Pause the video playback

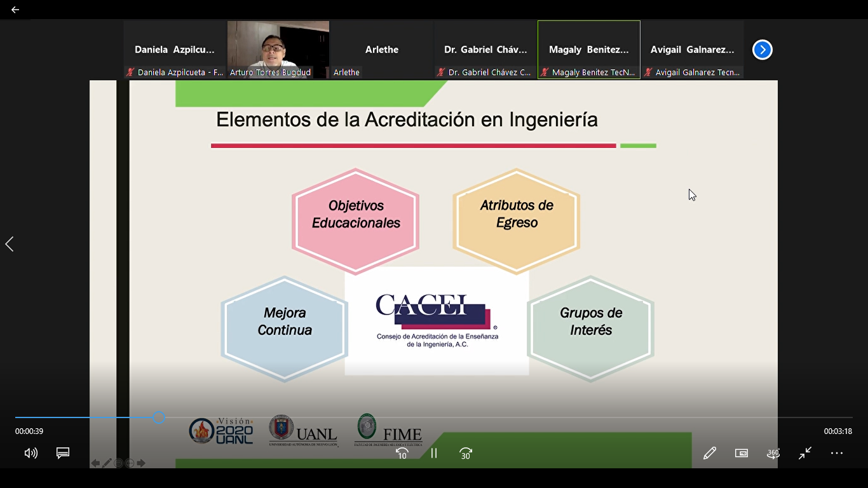[x=434, y=453]
